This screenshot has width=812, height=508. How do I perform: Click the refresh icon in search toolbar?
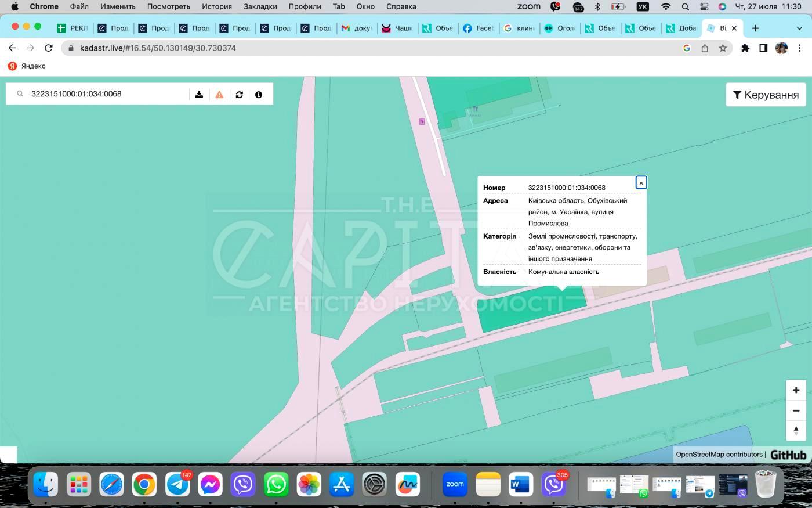239,94
